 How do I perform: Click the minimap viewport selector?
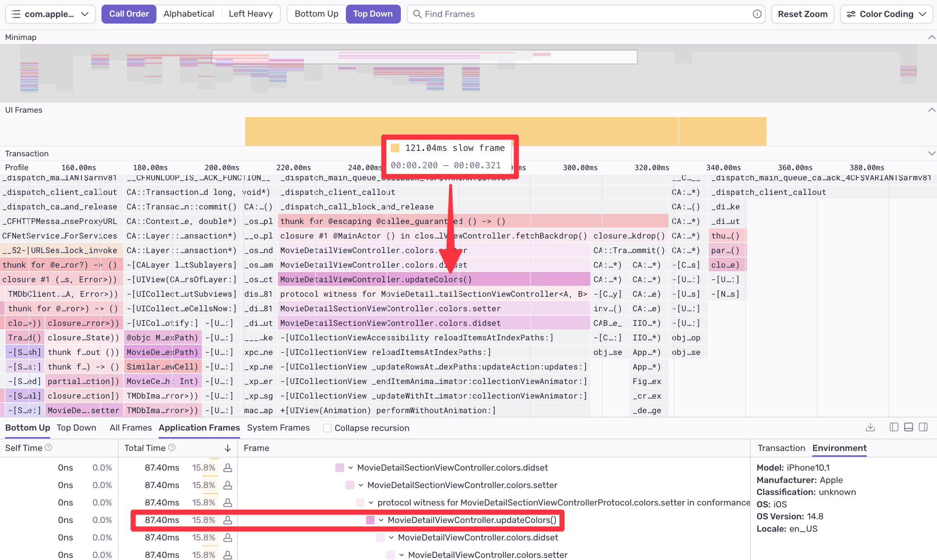(x=425, y=56)
